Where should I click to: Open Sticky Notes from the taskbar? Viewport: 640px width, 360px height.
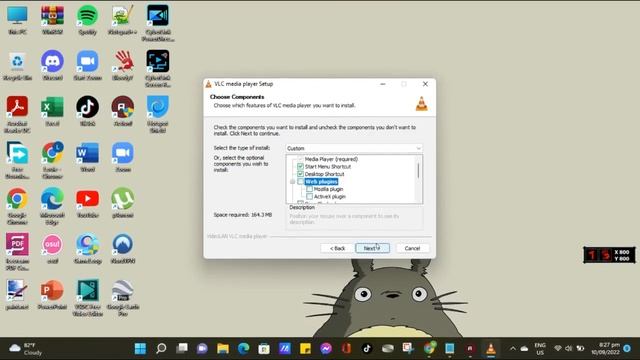click(305, 349)
